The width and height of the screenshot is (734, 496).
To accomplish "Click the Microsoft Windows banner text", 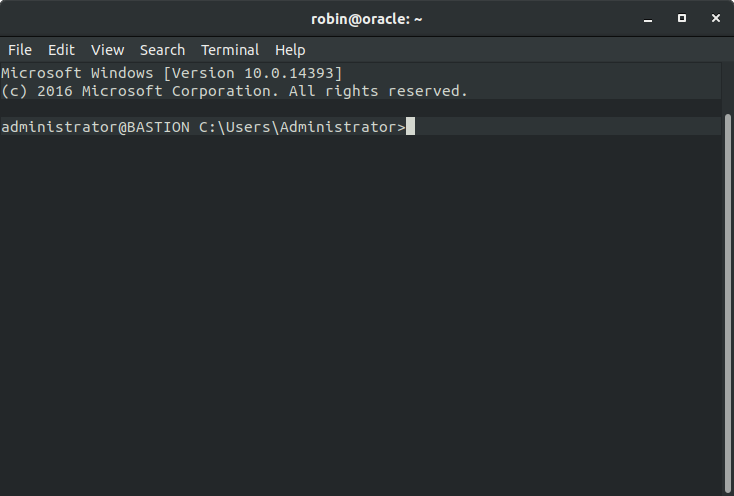I will [x=77, y=73].
